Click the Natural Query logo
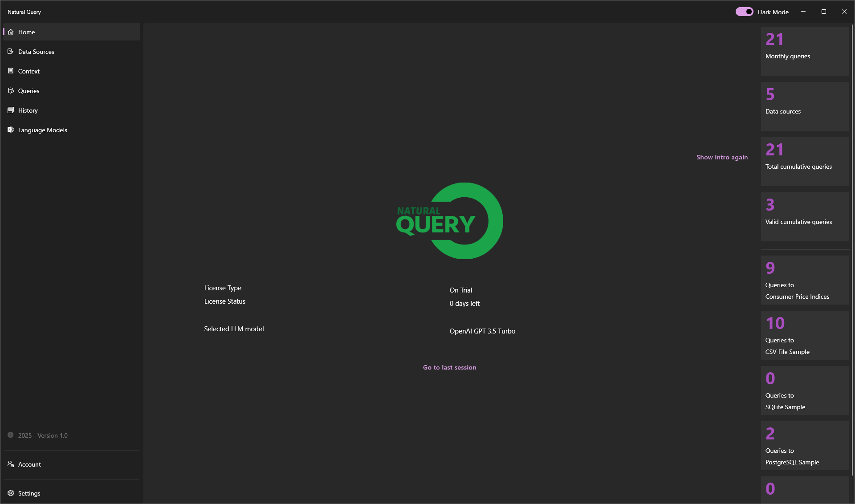 449,221
